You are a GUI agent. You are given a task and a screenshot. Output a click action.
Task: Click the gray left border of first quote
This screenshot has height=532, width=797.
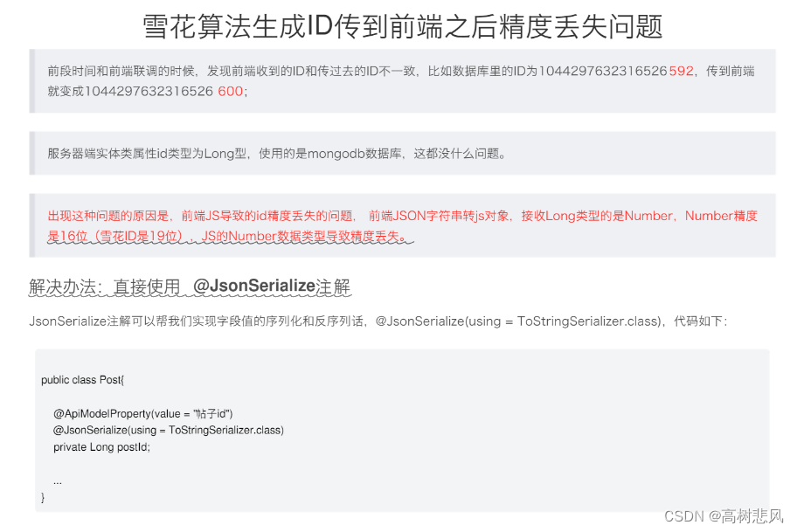(32, 81)
